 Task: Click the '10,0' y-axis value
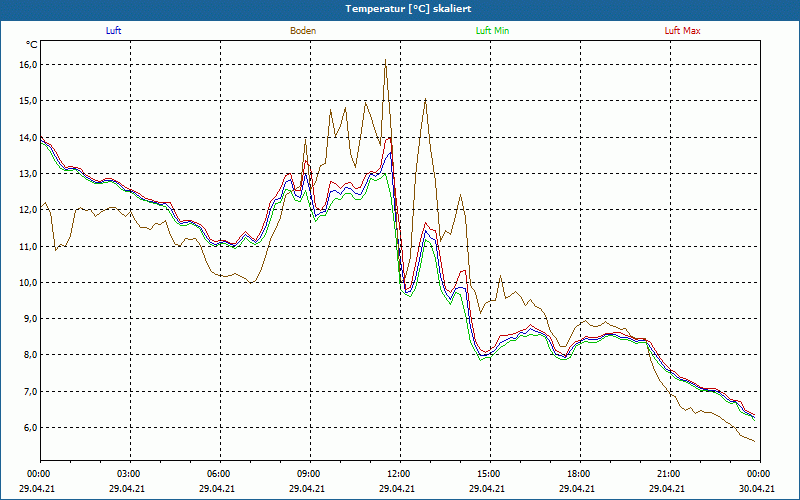tap(29, 283)
